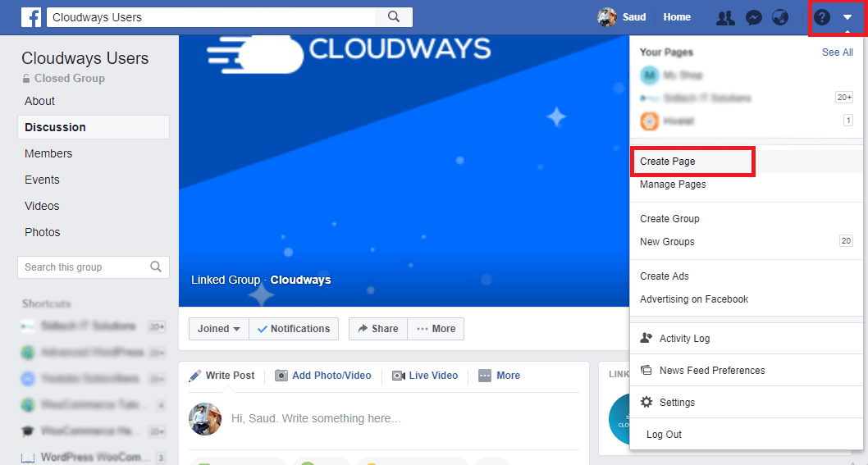Image resolution: width=868 pixels, height=465 pixels.
Task: Click the Cloudways Users group title
Action: click(x=85, y=58)
